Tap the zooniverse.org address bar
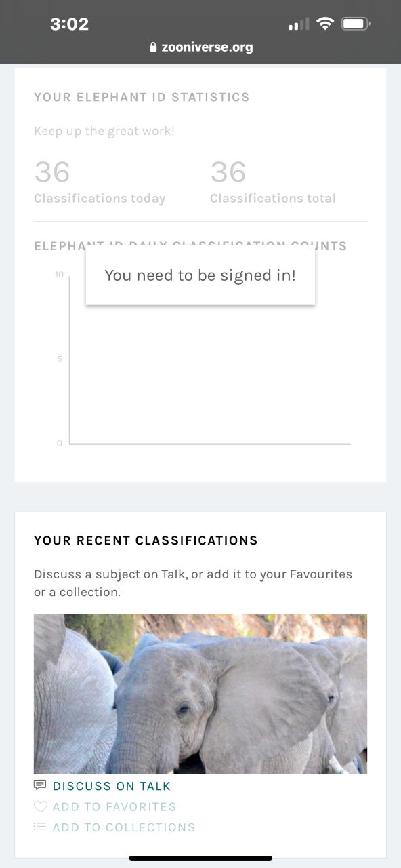Screen dimensions: 401x868 (200, 47)
